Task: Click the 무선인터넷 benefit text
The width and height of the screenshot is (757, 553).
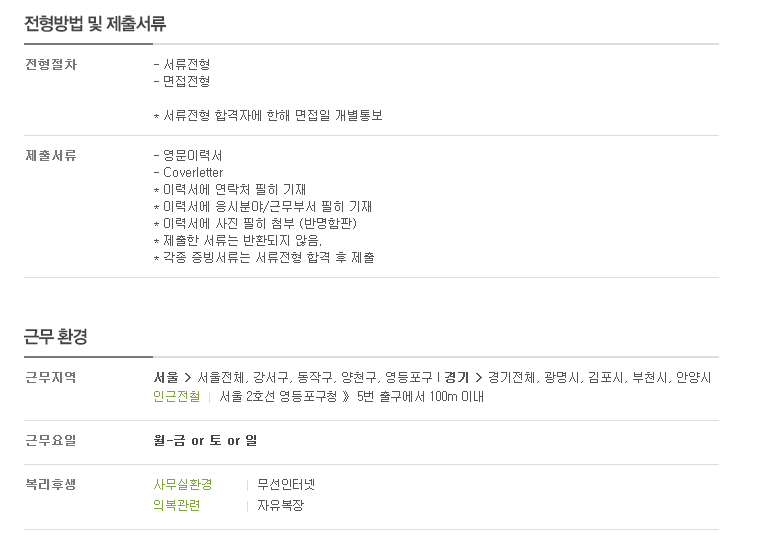Action: 286,484
